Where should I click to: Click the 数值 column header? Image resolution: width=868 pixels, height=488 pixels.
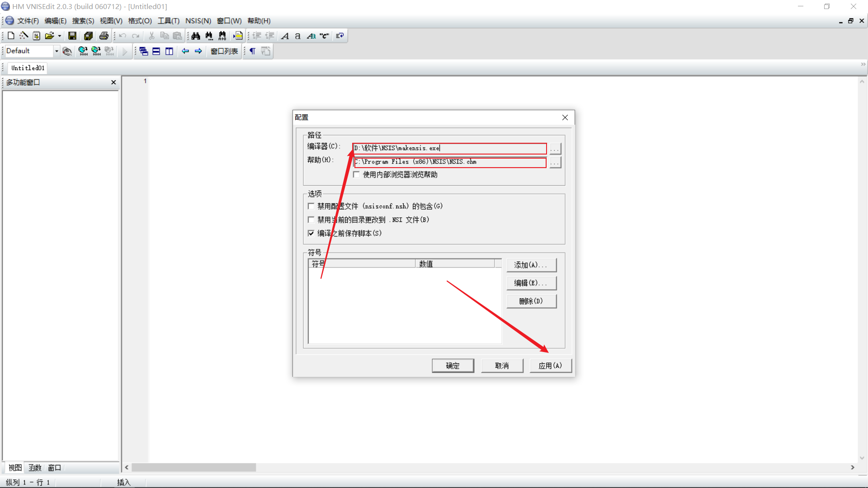[x=455, y=263]
